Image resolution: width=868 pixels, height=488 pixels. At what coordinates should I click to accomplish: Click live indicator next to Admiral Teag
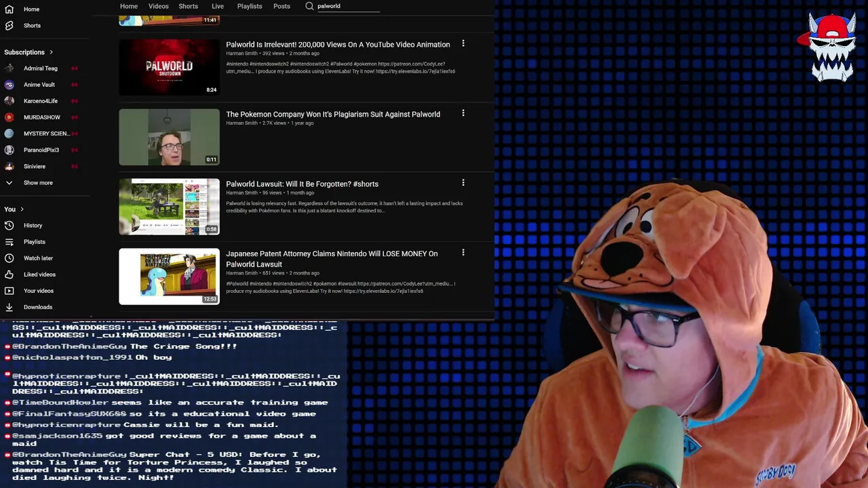click(75, 68)
